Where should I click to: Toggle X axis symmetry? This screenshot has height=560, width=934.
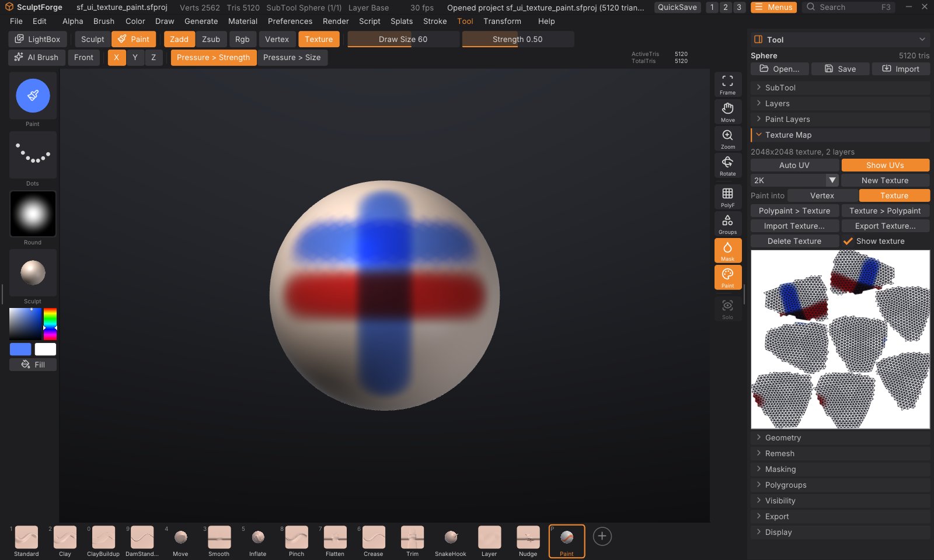(x=117, y=57)
